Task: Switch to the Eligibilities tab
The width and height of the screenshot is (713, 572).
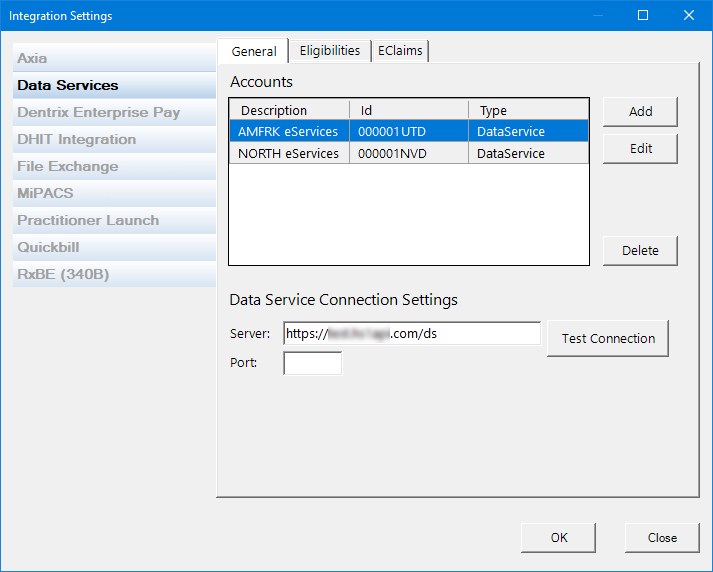Action: click(330, 51)
